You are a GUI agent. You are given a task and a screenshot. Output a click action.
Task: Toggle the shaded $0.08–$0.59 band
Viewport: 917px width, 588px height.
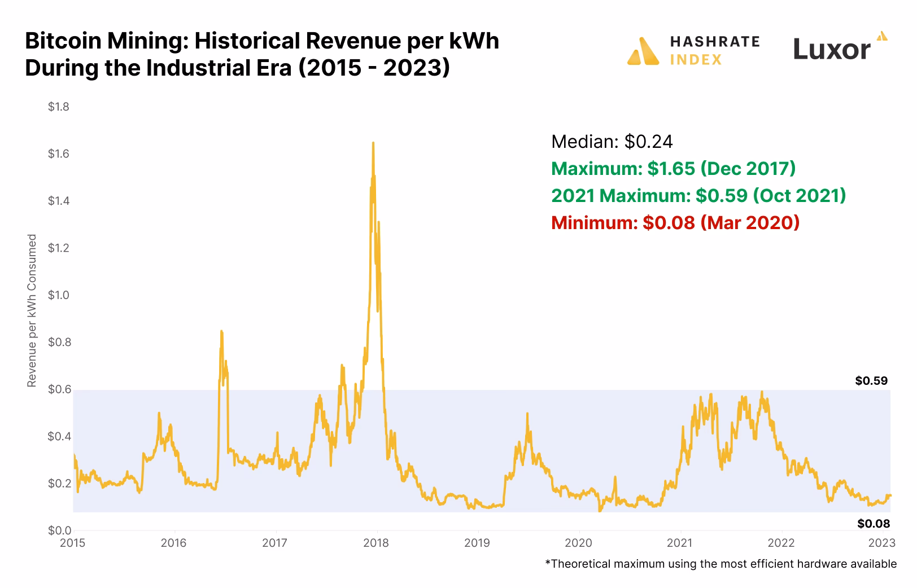click(x=452, y=451)
